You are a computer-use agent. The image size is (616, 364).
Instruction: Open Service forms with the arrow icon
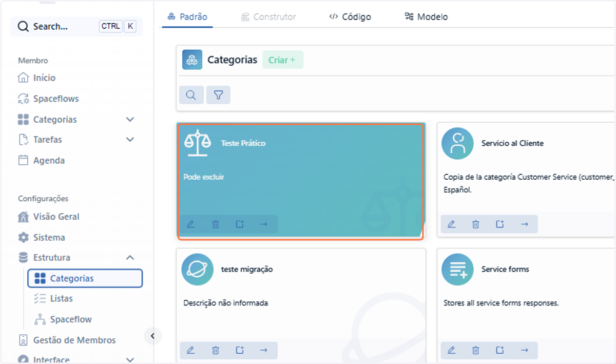coord(524,350)
